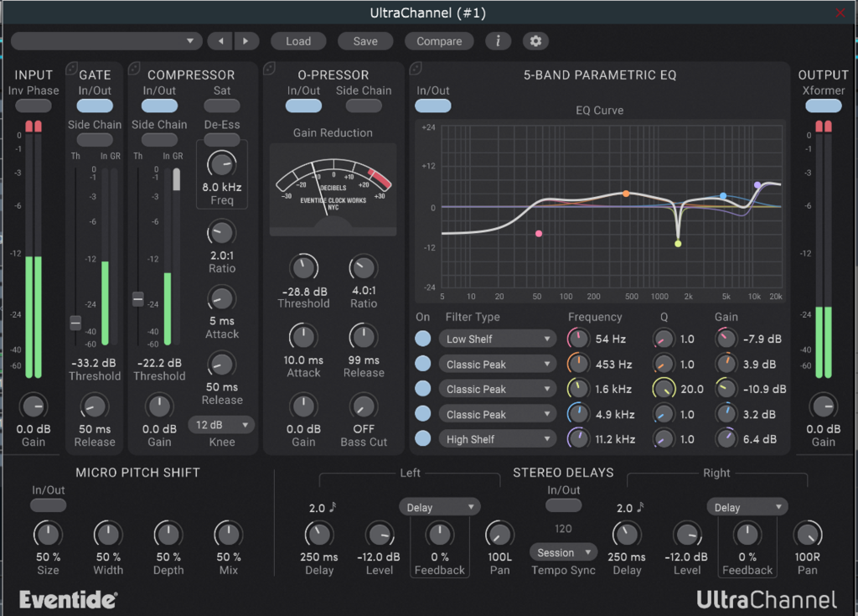858x616 pixels.
Task: Click the O-Pressor 10.0 ms Attack knob
Action: point(303,337)
